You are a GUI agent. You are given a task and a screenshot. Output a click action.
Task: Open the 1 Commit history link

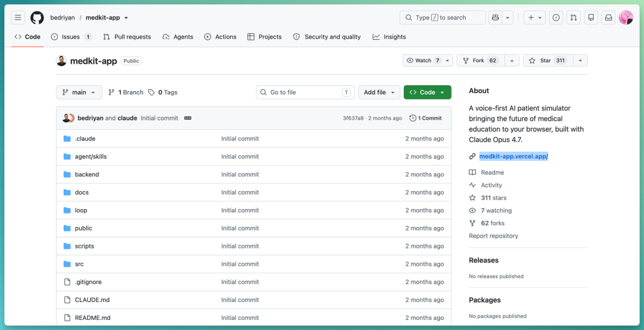[426, 118]
